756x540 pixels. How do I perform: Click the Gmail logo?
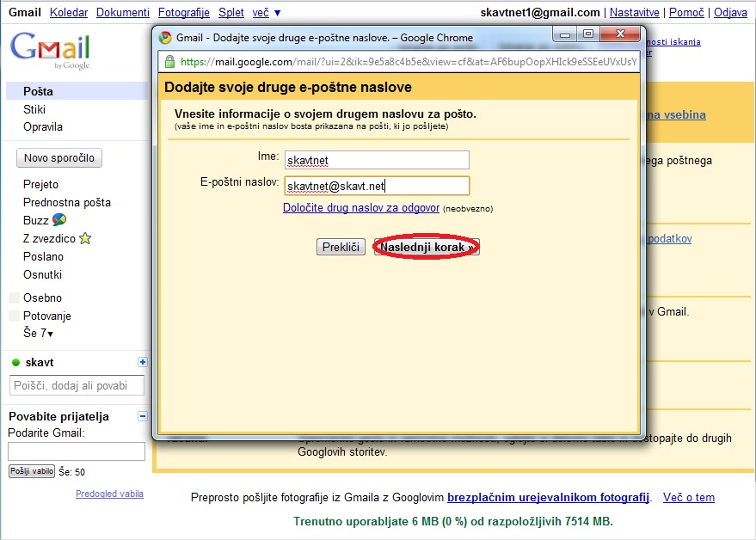[x=50, y=50]
